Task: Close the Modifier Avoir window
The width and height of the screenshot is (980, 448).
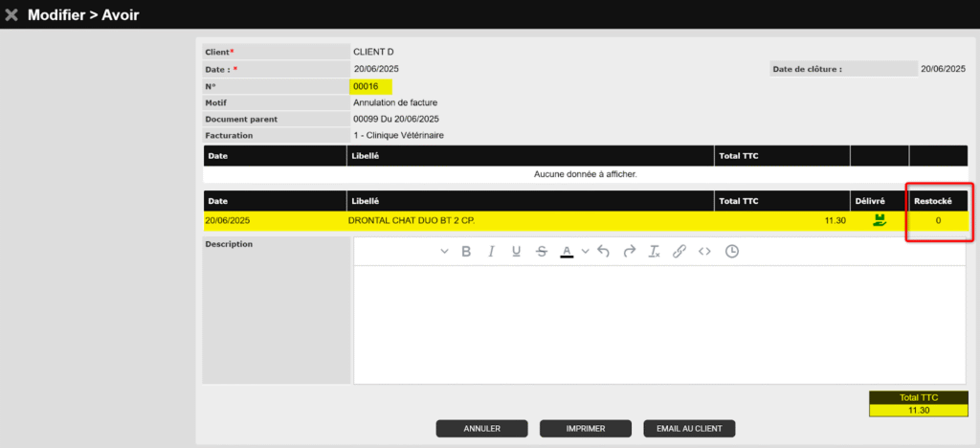Action: pos(11,14)
